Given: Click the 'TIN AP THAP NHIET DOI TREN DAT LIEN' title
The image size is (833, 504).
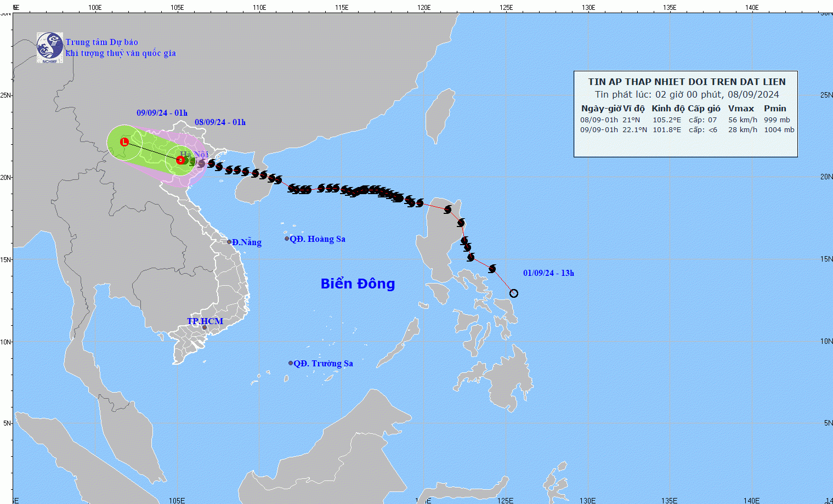Looking at the screenshot, I should (x=687, y=82).
